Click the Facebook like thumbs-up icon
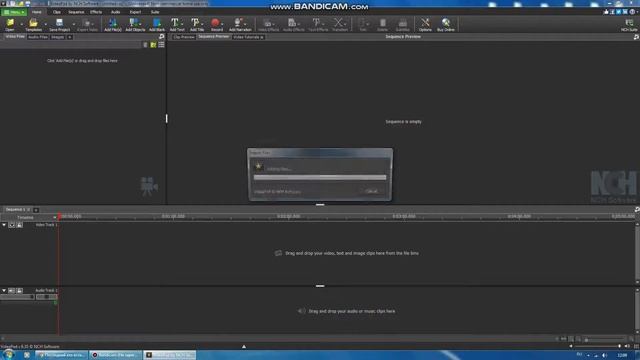The image size is (640, 360). 606,12
